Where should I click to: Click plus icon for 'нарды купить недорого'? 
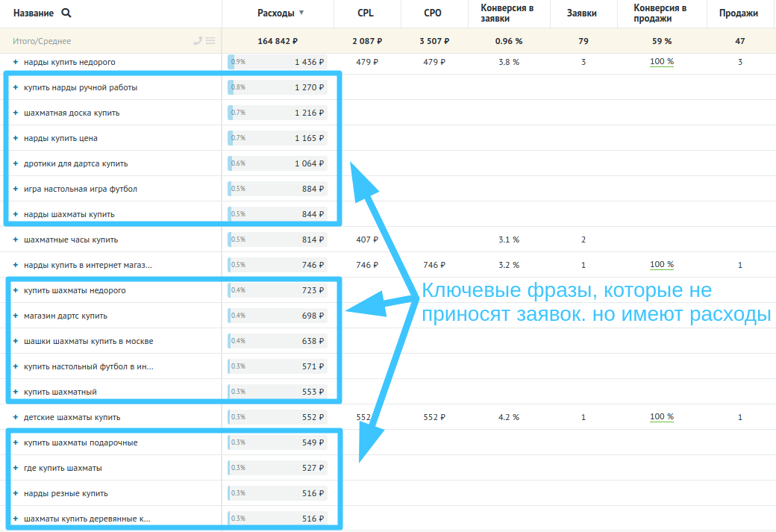coord(15,62)
